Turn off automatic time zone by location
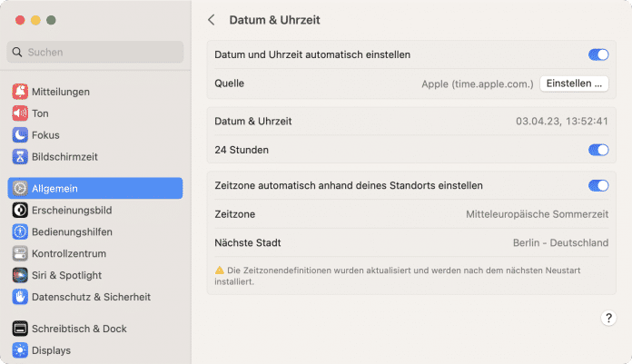This screenshot has height=364, width=632. 598,185
